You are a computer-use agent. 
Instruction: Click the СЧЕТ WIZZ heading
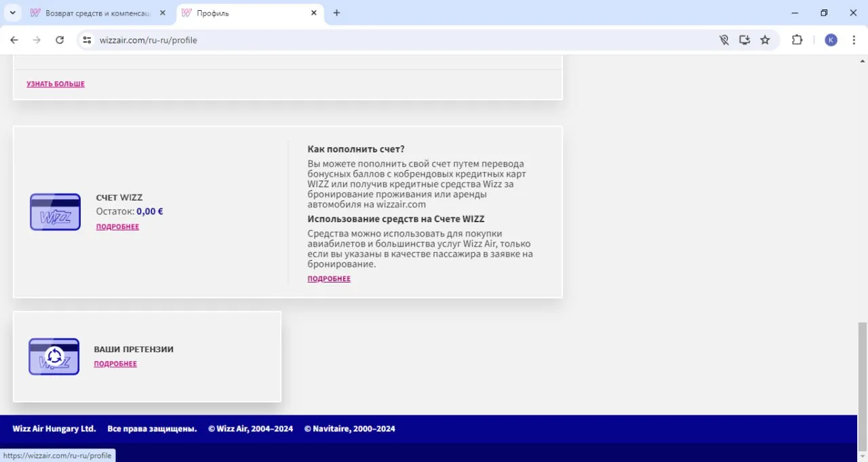(x=119, y=198)
